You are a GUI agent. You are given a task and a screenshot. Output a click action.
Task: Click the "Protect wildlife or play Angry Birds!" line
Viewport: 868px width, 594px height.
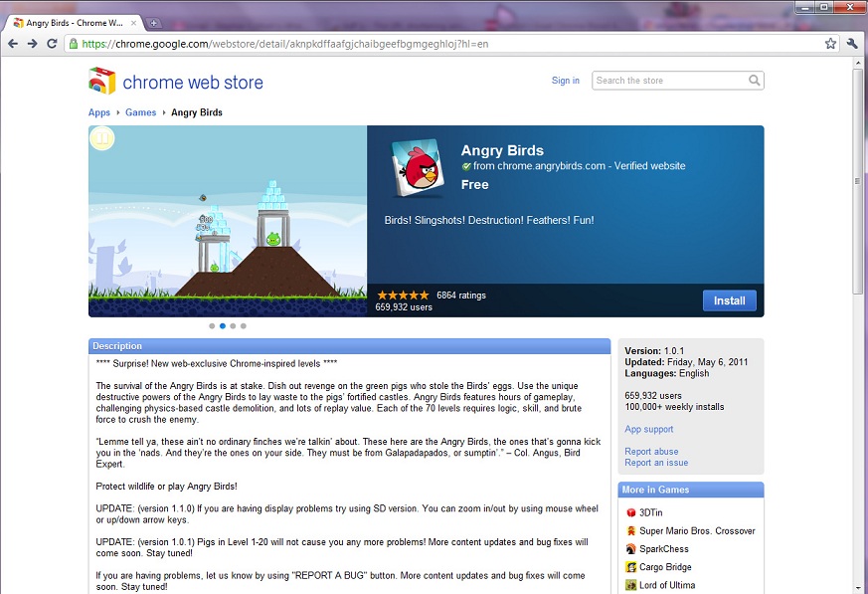166,487
